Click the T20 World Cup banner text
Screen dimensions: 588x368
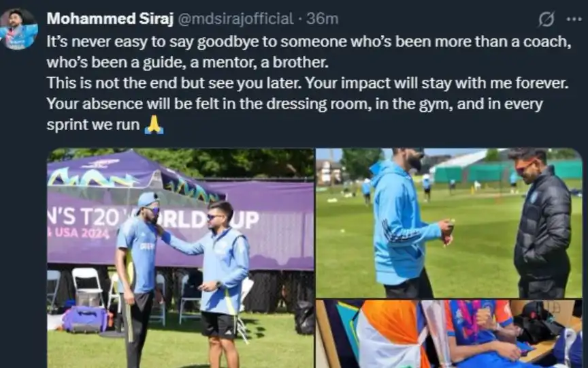tap(153, 219)
